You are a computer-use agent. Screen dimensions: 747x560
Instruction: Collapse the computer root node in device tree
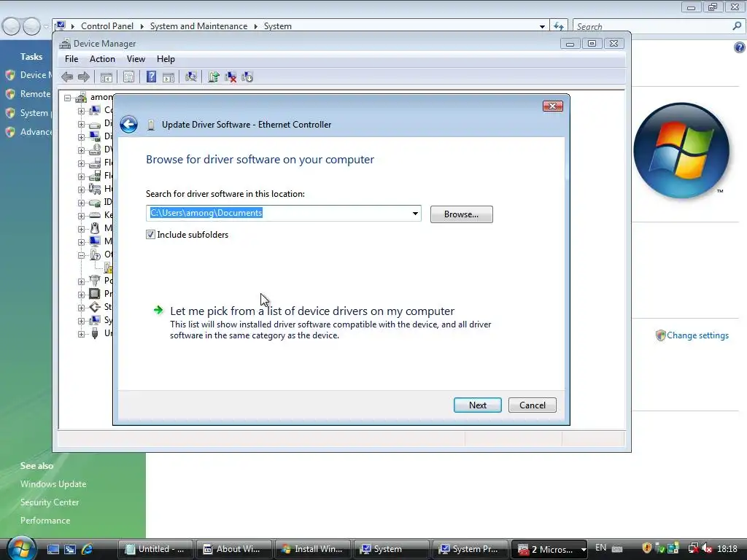coord(68,98)
